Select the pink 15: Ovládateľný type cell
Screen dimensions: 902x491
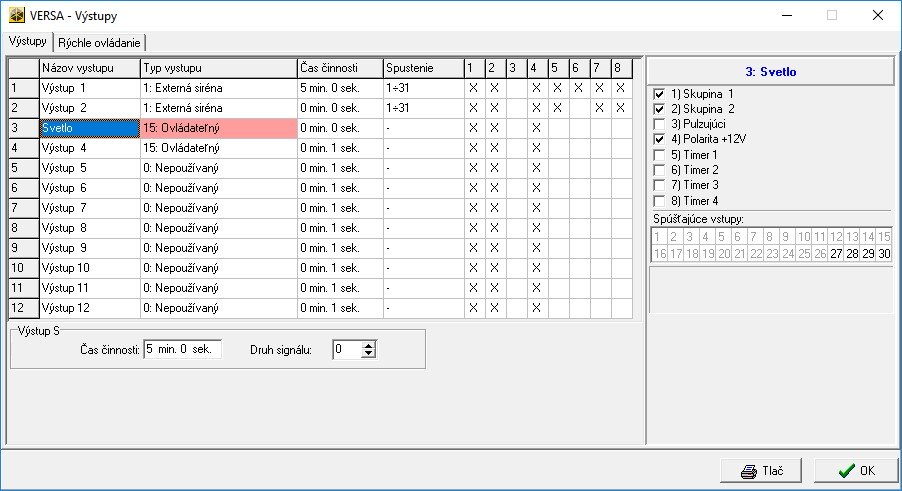(218, 128)
